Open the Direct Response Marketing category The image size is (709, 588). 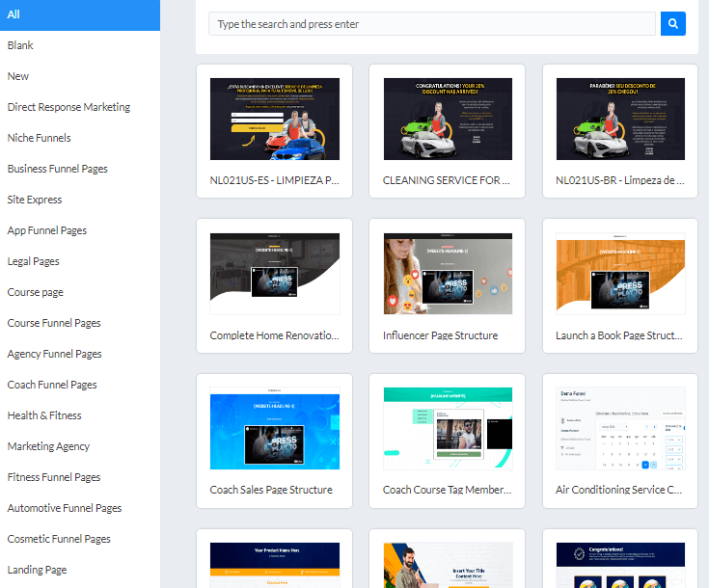[x=68, y=107]
